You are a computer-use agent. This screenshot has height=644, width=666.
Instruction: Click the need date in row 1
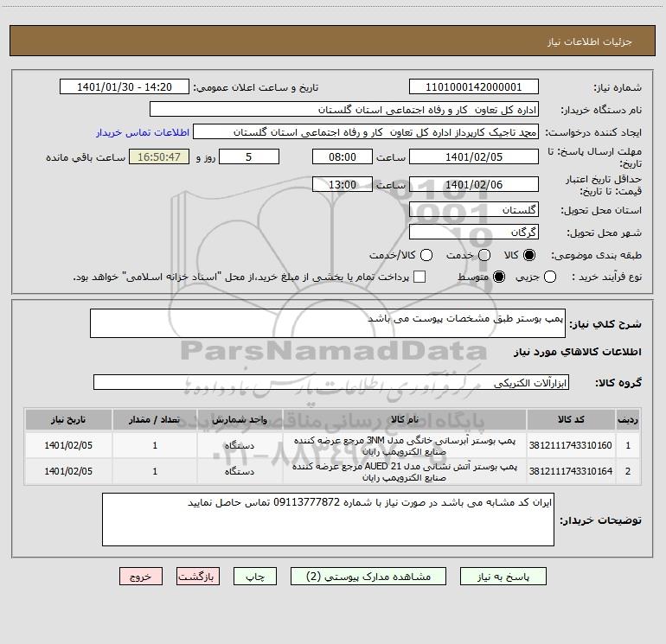click(68, 445)
